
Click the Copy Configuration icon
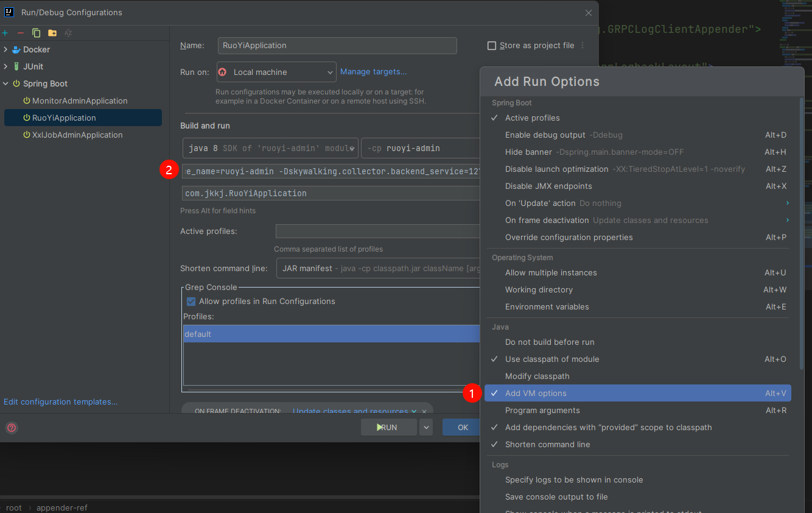click(x=37, y=33)
